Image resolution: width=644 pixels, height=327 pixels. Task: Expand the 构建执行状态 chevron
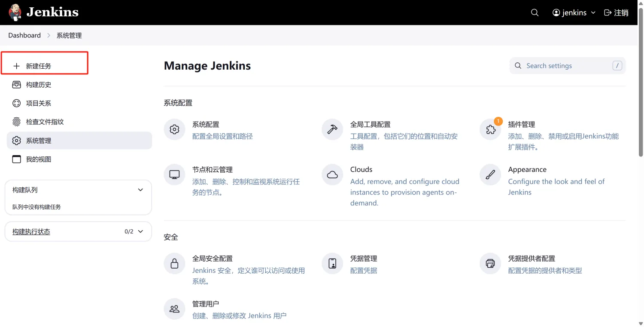click(x=140, y=232)
